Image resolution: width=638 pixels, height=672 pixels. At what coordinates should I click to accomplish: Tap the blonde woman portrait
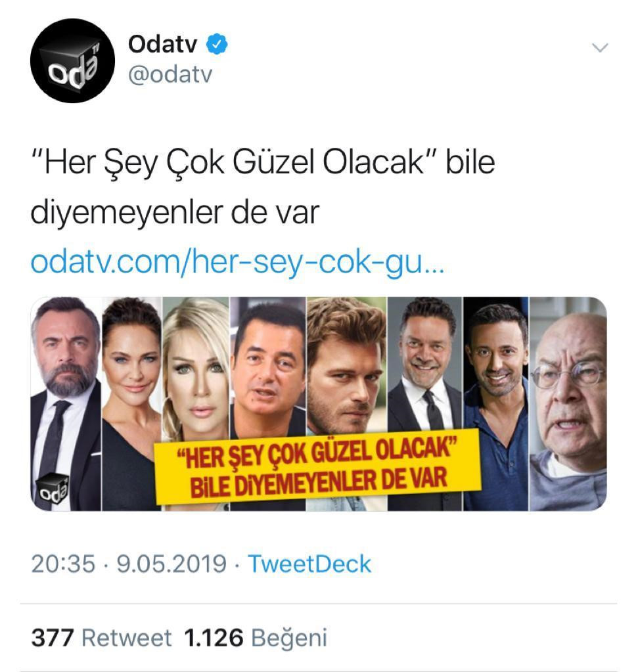pyautogui.click(x=196, y=369)
